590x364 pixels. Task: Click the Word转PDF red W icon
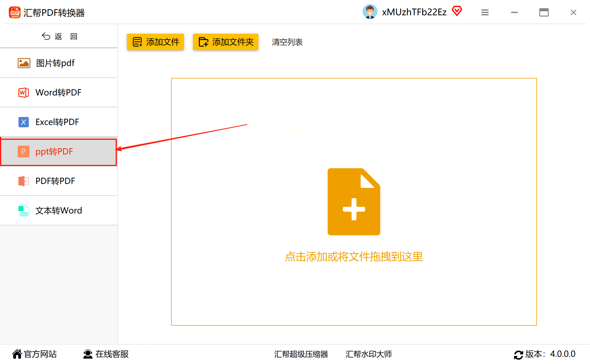click(x=24, y=93)
